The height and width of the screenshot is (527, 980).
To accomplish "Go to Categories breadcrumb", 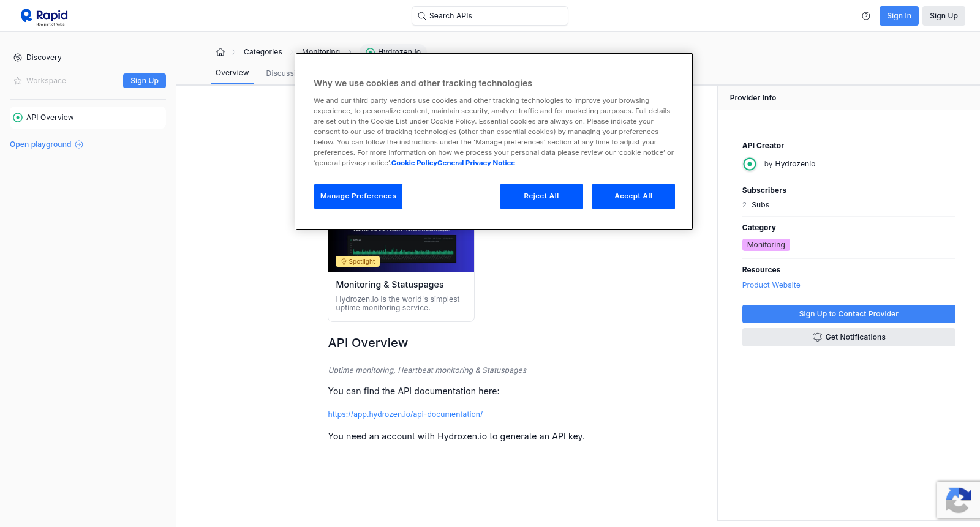I will point(263,52).
